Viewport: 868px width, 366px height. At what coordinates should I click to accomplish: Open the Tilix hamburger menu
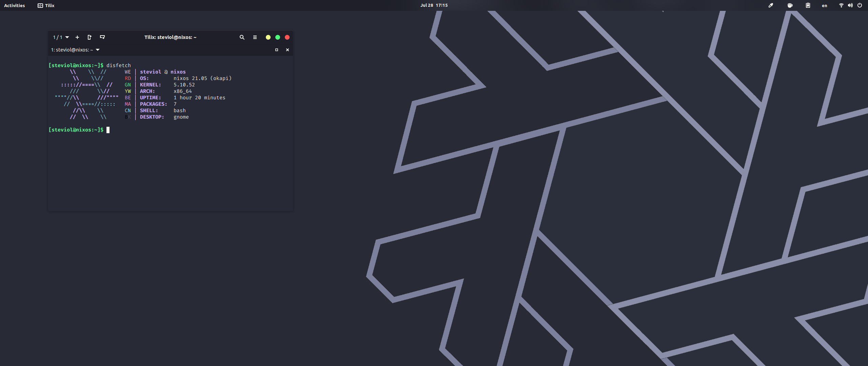(255, 37)
